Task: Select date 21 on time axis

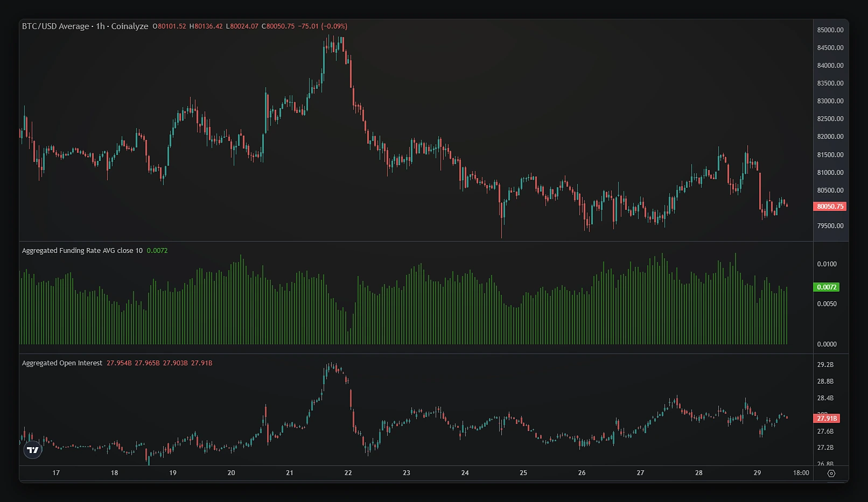Action: coord(290,473)
